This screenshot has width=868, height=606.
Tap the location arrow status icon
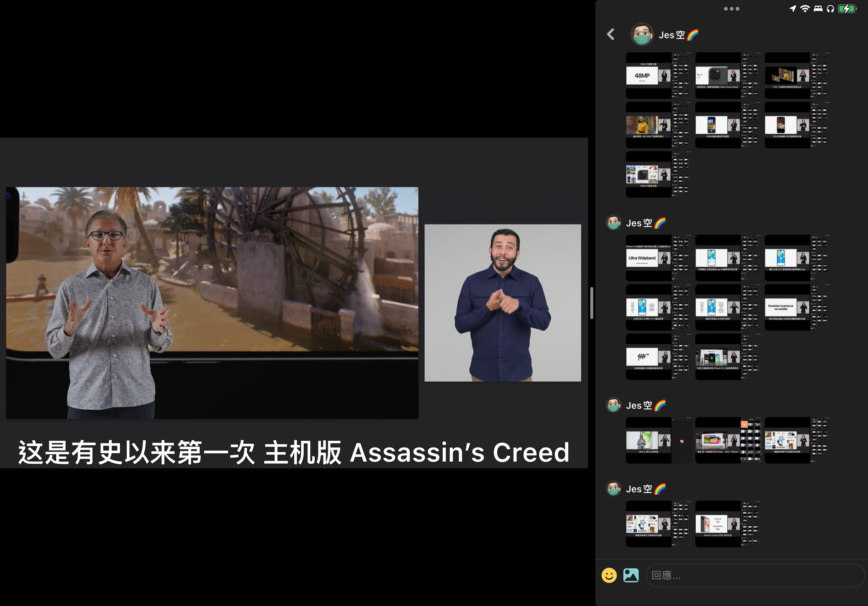click(x=793, y=9)
